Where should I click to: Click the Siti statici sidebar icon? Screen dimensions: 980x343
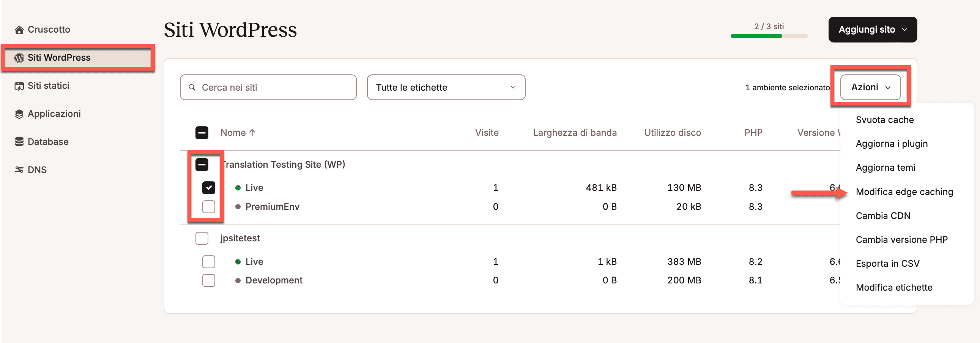click(19, 86)
